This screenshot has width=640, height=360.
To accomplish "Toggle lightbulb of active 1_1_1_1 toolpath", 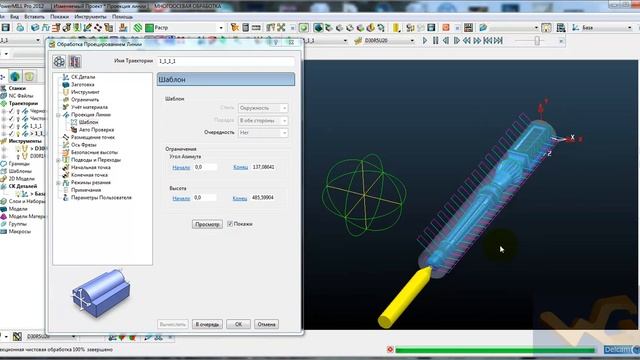I will (18, 133).
